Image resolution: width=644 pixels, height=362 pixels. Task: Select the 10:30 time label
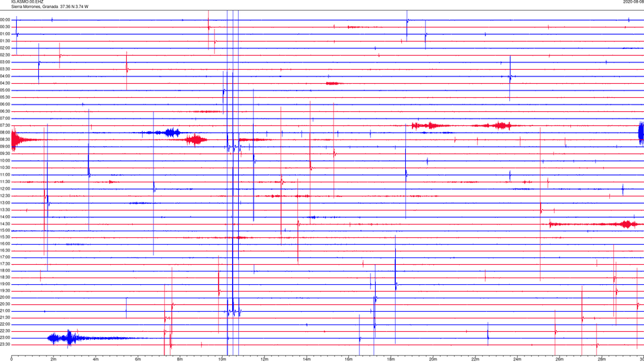coord(5,168)
